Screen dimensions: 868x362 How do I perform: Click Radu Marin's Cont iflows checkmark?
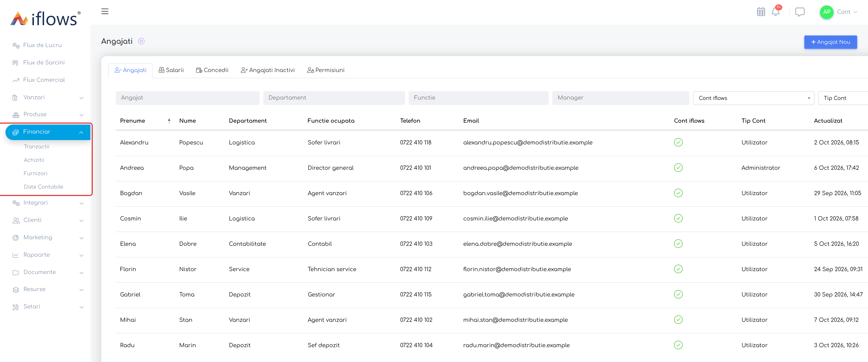(678, 345)
